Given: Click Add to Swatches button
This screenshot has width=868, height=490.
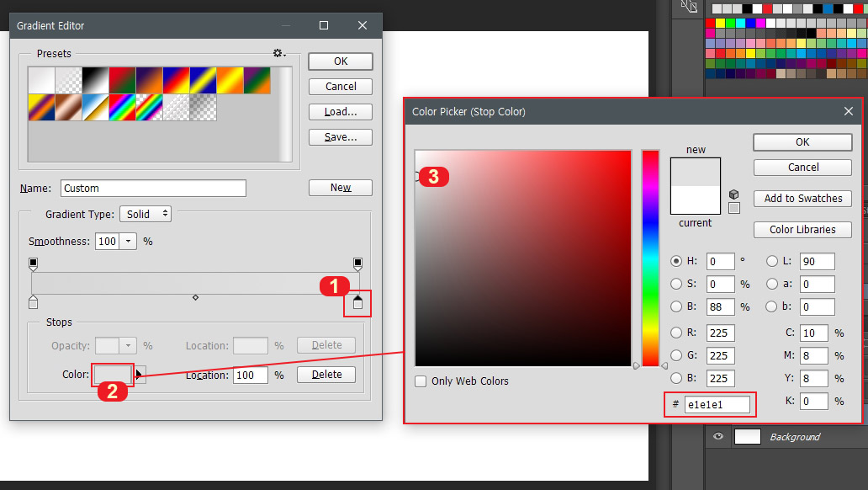Looking at the screenshot, I should point(802,199).
